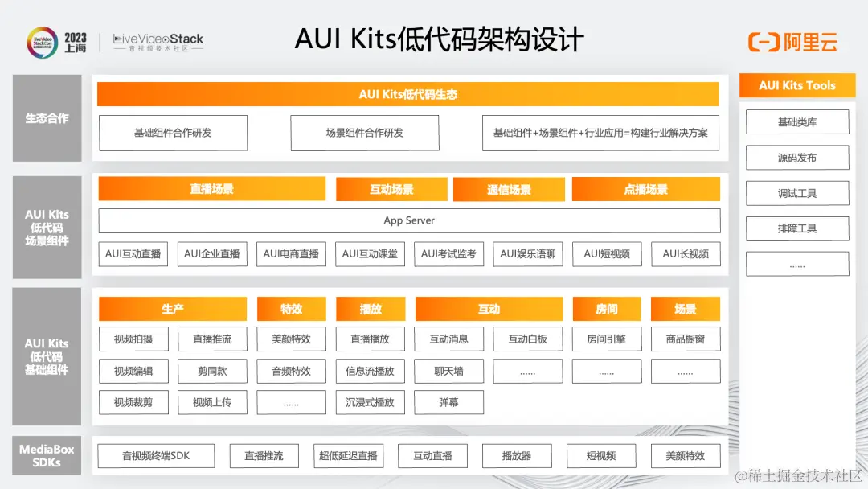Click the '房间' orange header

607,309
